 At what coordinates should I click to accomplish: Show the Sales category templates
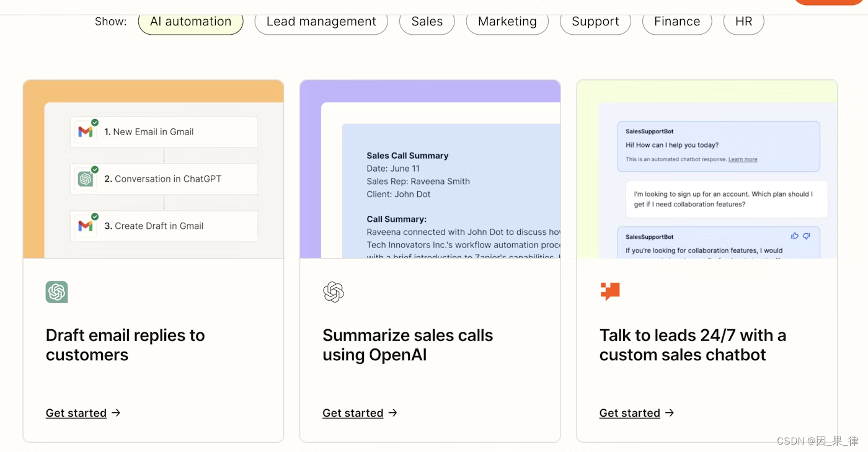427,22
